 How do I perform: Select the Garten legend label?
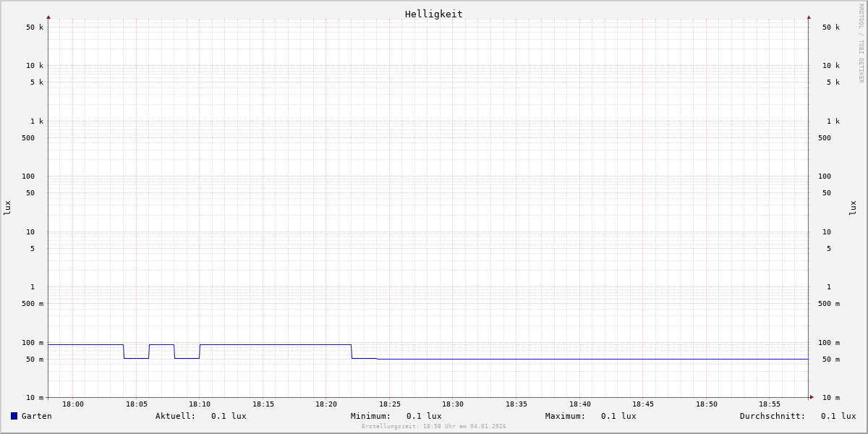[37, 416]
